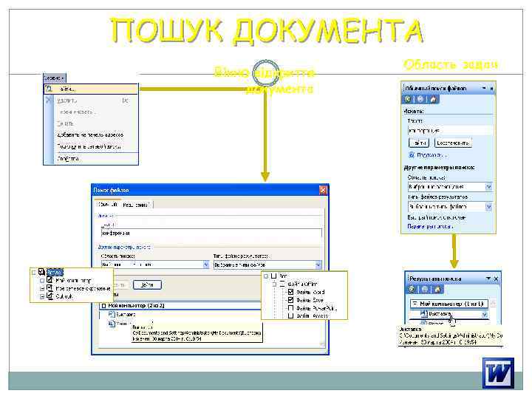Toggle the top-level location checkbox in tree
532x399 pixels.
41,272
